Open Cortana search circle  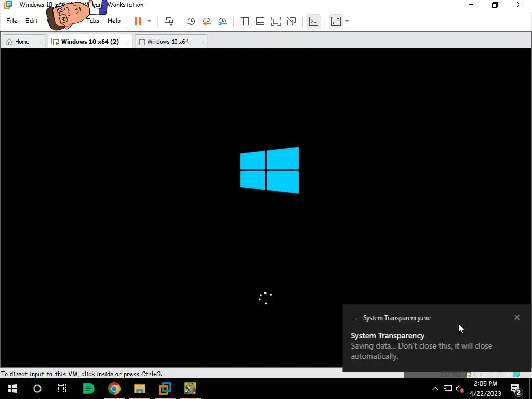tap(37, 389)
